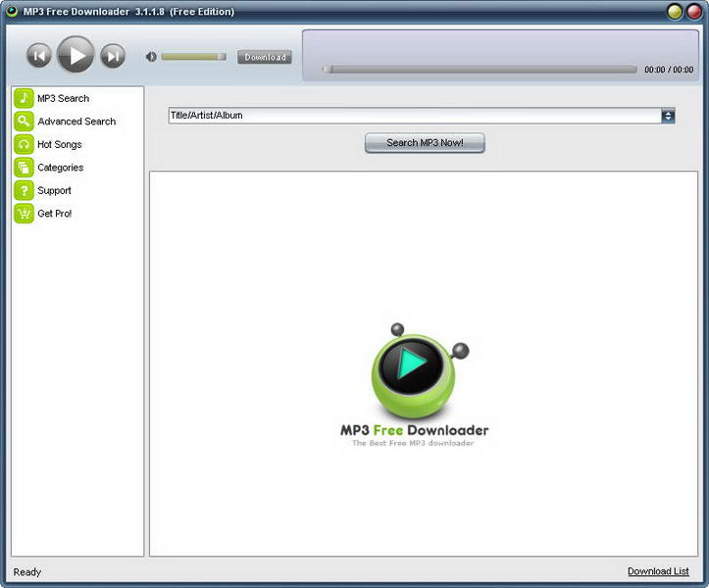
Task: Click the MP3 Free Downloader logo image
Action: [414, 384]
